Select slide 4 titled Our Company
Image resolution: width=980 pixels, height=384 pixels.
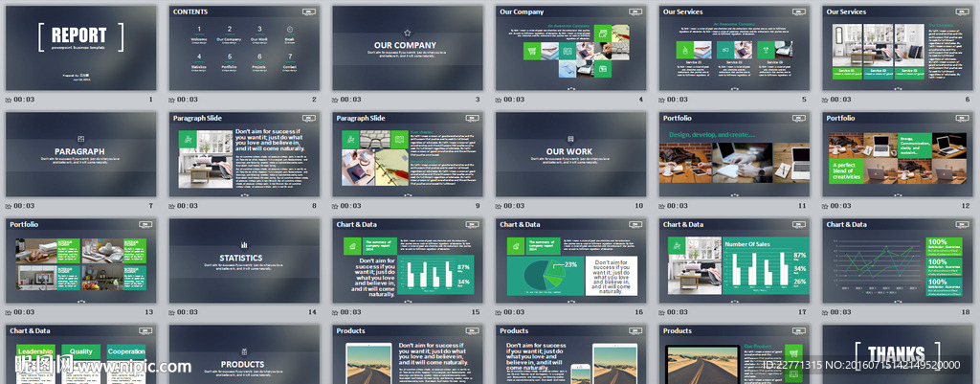tap(571, 48)
